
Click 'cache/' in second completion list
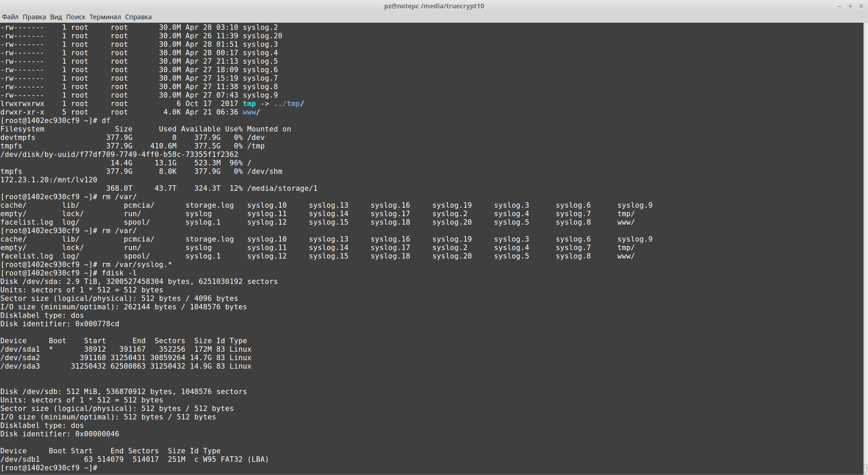tap(13, 239)
